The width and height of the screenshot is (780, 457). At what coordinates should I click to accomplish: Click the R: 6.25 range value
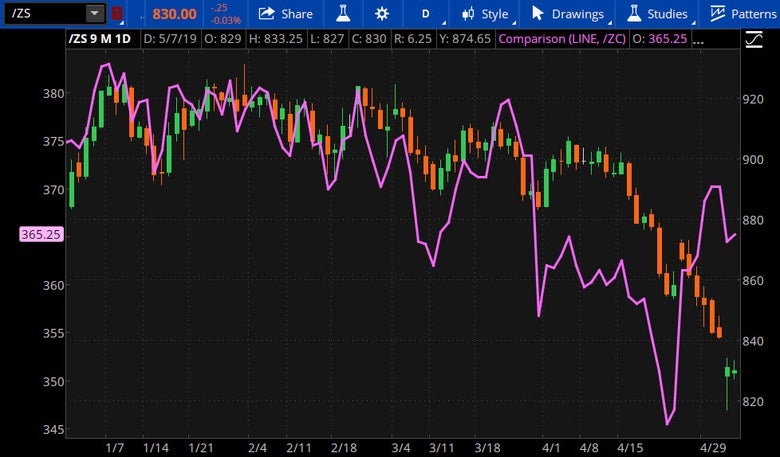[x=413, y=39]
